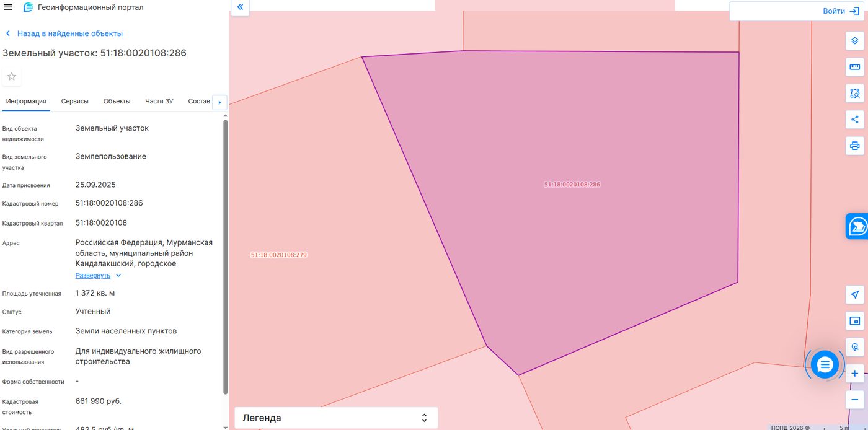
Task: Click Для индивидуального жилищного строительства text
Action: click(138, 356)
